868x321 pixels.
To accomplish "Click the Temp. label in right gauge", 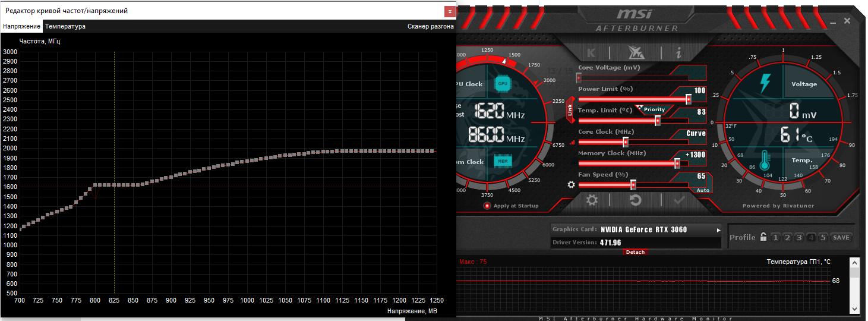I will 801,160.
